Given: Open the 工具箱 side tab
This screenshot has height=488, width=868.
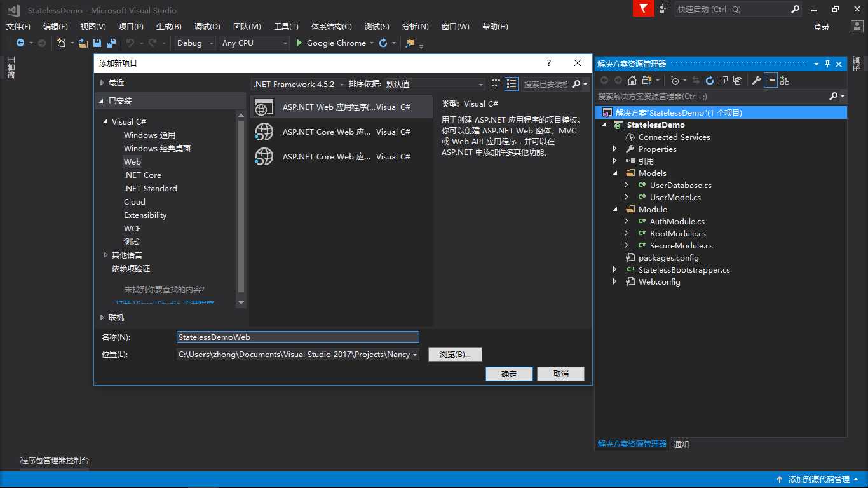Looking at the screenshot, I should tap(10, 67).
